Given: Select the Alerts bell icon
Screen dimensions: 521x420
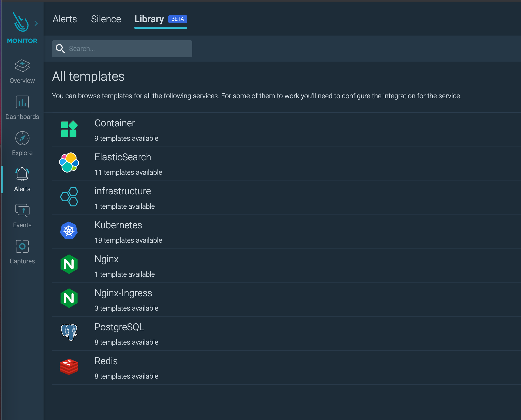Looking at the screenshot, I should tap(22, 174).
